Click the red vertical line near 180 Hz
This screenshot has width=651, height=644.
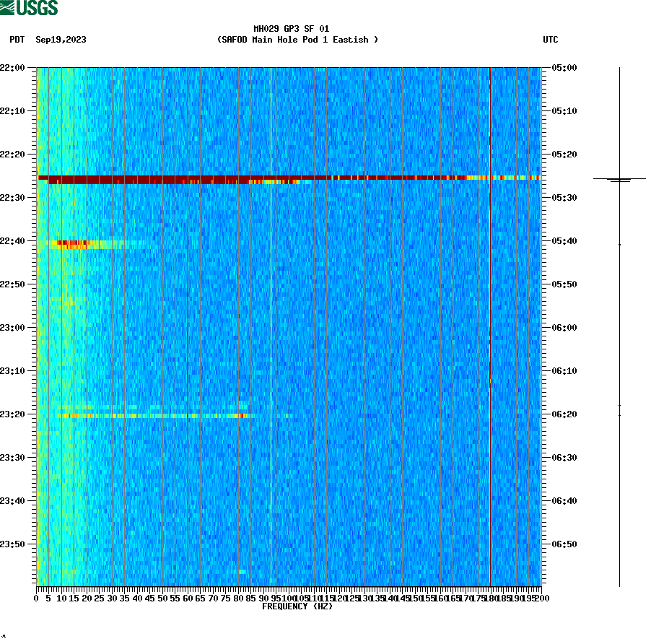click(x=490, y=325)
